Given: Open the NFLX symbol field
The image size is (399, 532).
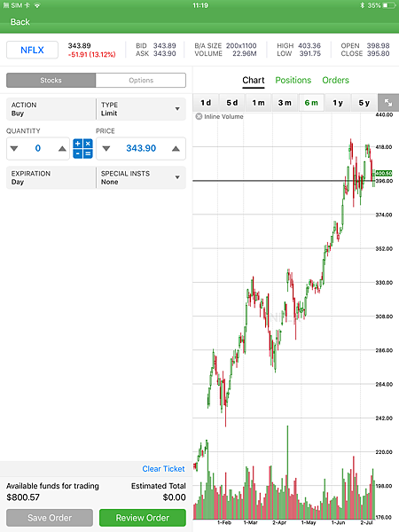Looking at the screenshot, I should coord(32,51).
